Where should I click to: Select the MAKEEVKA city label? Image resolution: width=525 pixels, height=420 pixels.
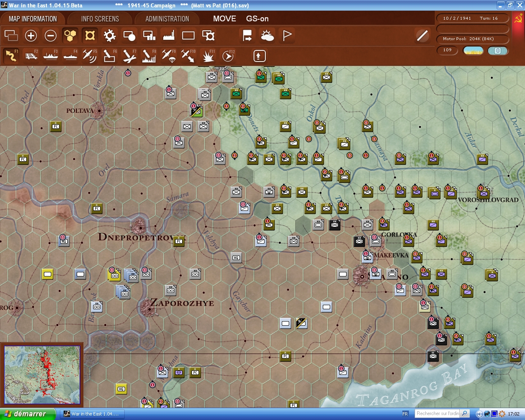[391, 255]
